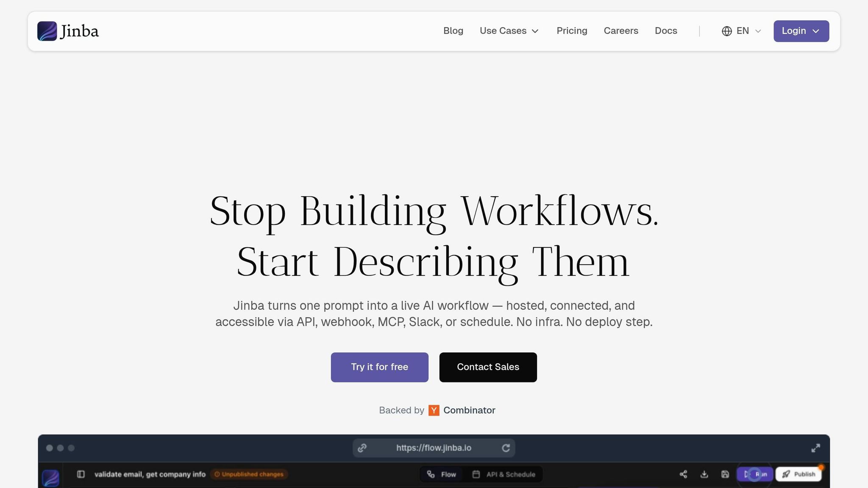Go to the Pricing page

tap(572, 31)
